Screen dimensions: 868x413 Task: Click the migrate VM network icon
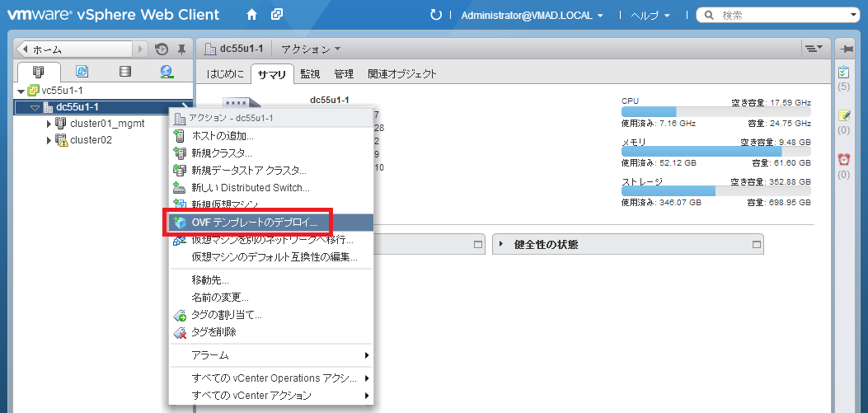pyautogui.click(x=180, y=240)
